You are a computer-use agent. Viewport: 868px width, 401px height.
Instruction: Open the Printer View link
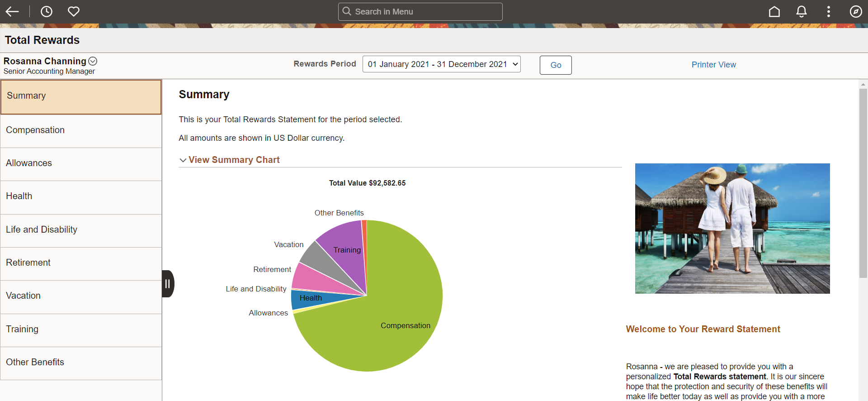[x=713, y=65]
